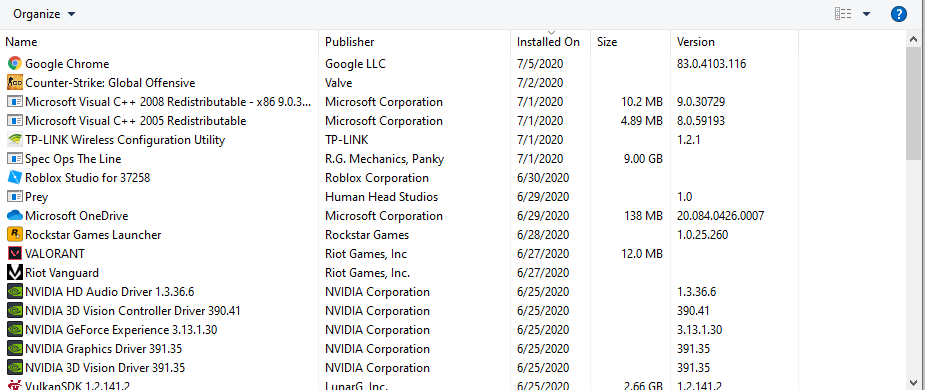Select NVIDIA HD Audio Driver 1.3.36.6 name
925x390 pixels.
pyautogui.click(x=110, y=291)
